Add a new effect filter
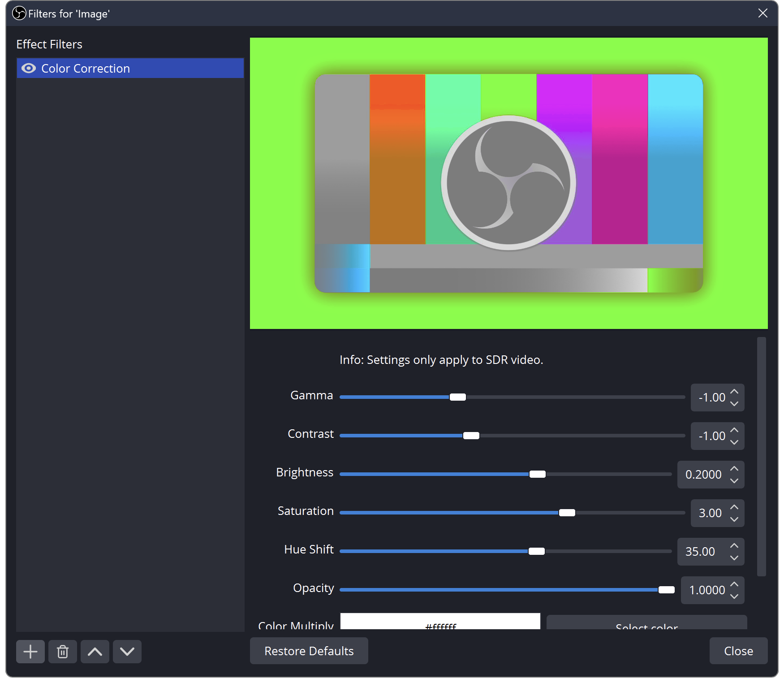Screen dimensions: 784x683 [30, 651]
